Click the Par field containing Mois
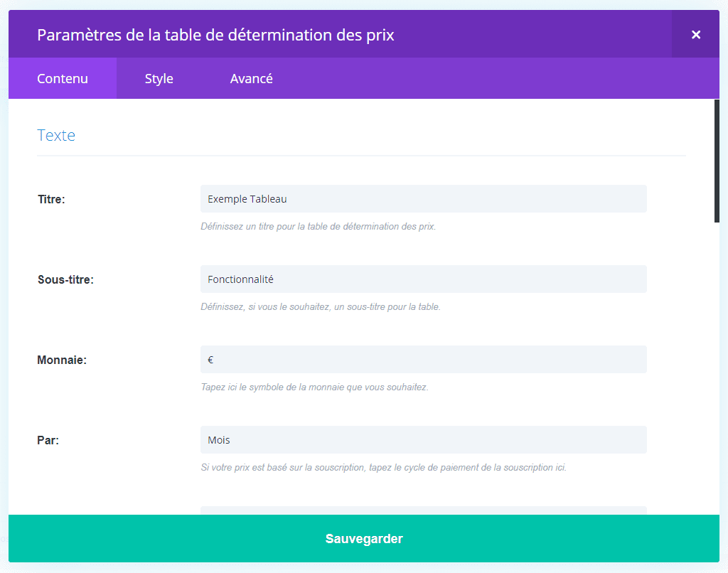The width and height of the screenshot is (728, 573). [423, 440]
